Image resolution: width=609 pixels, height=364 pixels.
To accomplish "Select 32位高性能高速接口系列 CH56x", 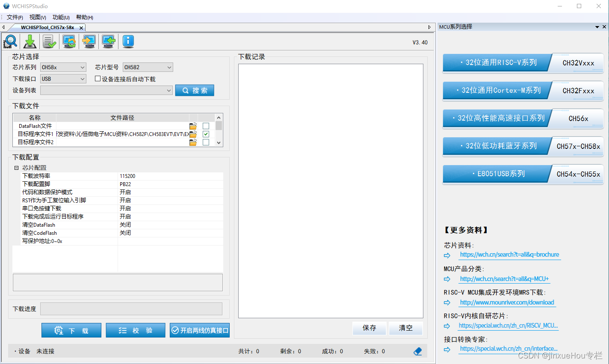I will coord(523,118).
